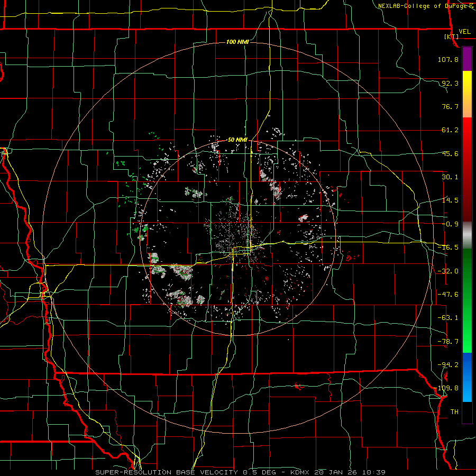Select the 45.6 velocity value
The width and height of the screenshot is (476, 476).
450,153
